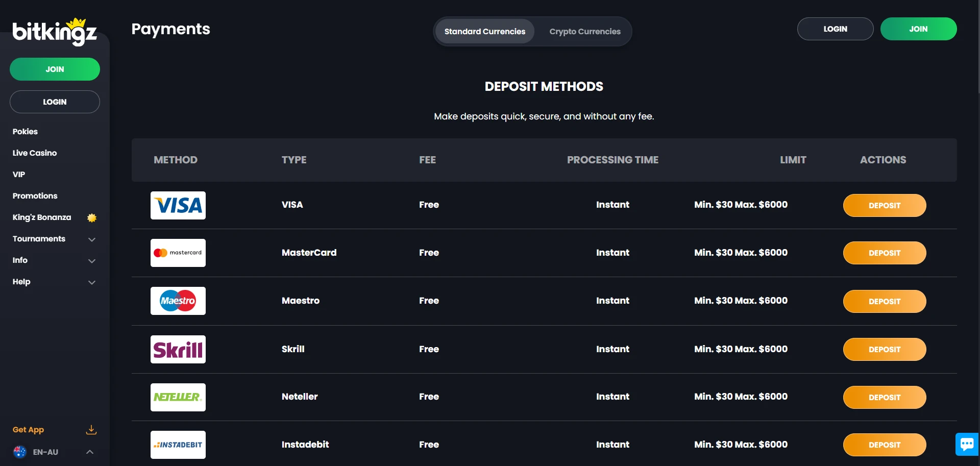Screen dimensions: 980x466
Task: Click DEPOSIT for Skrill
Action: click(885, 349)
